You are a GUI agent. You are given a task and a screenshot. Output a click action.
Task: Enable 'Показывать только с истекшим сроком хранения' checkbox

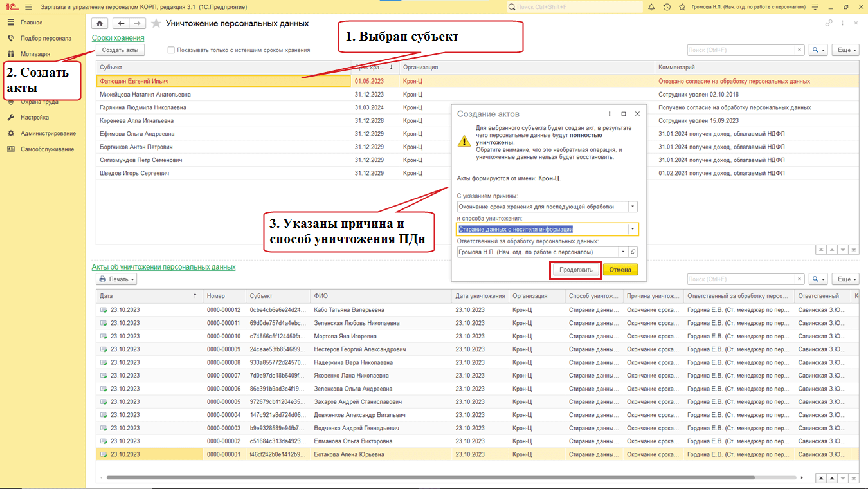[171, 50]
